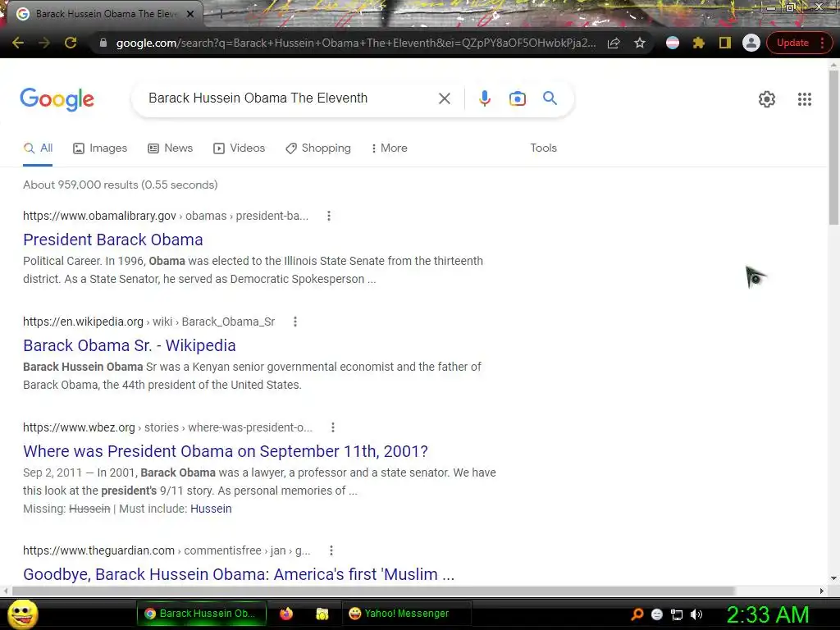Click the wbez.org URL breadcrumb

pos(167,427)
